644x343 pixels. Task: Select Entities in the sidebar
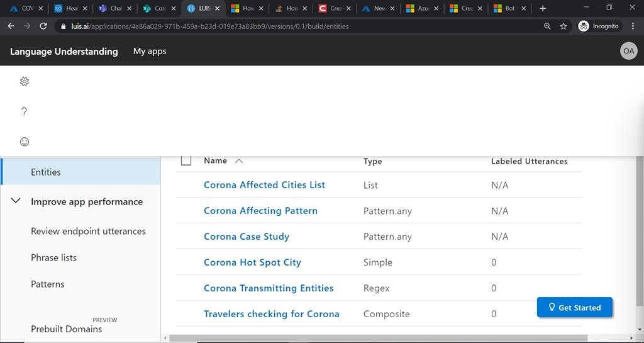click(x=46, y=172)
